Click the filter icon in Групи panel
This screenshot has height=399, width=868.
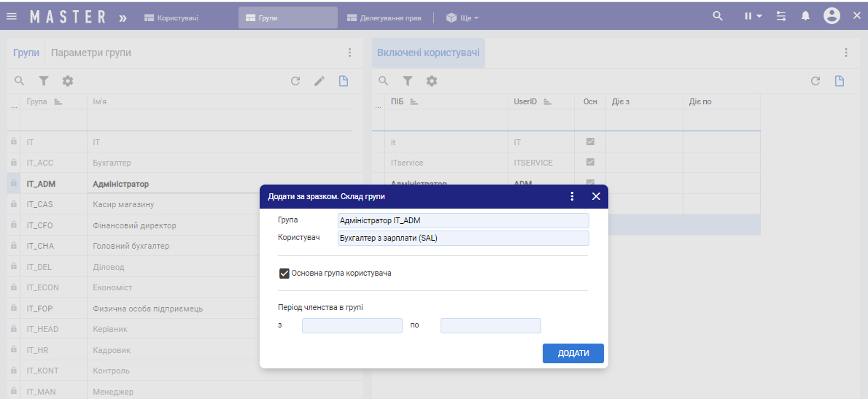(x=44, y=81)
